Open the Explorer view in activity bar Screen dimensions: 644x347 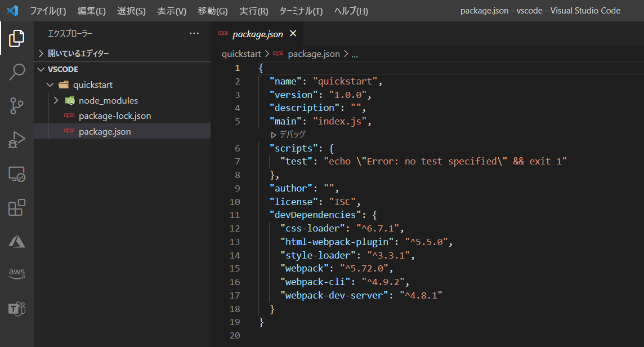click(17, 38)
